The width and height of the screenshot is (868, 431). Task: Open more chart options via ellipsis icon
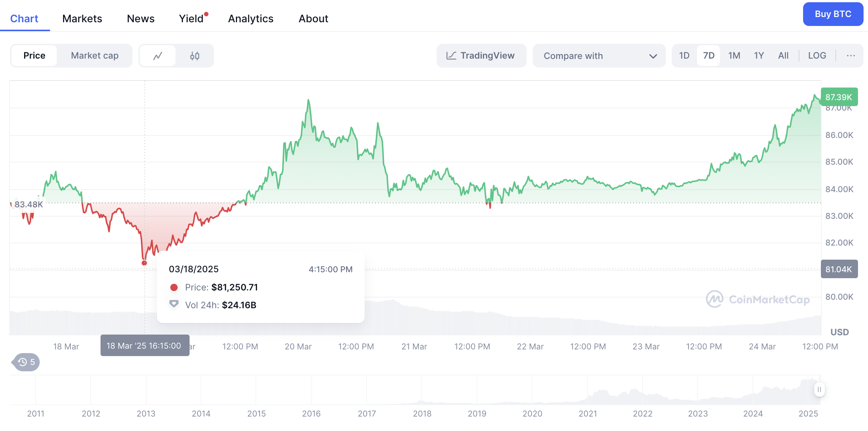(850, 56)
